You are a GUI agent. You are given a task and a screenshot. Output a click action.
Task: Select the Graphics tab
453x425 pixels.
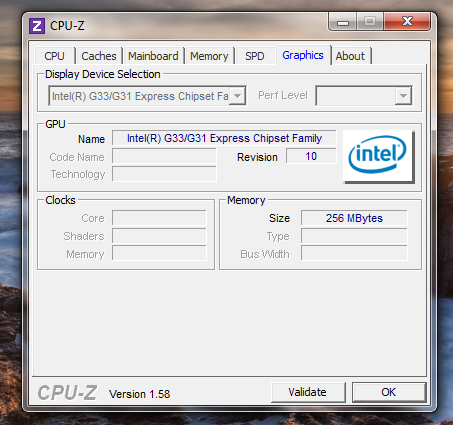click(x=303, y=55)
